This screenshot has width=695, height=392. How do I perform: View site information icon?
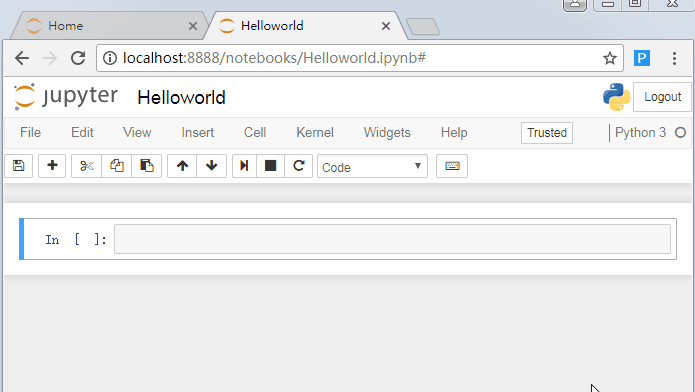[x=110, y=58]
